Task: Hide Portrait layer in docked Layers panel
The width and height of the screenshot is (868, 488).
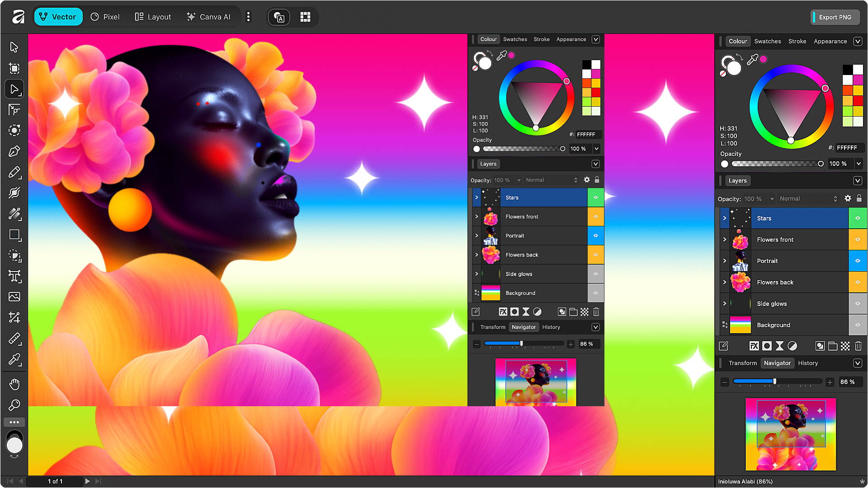Action: click(858, 261)
